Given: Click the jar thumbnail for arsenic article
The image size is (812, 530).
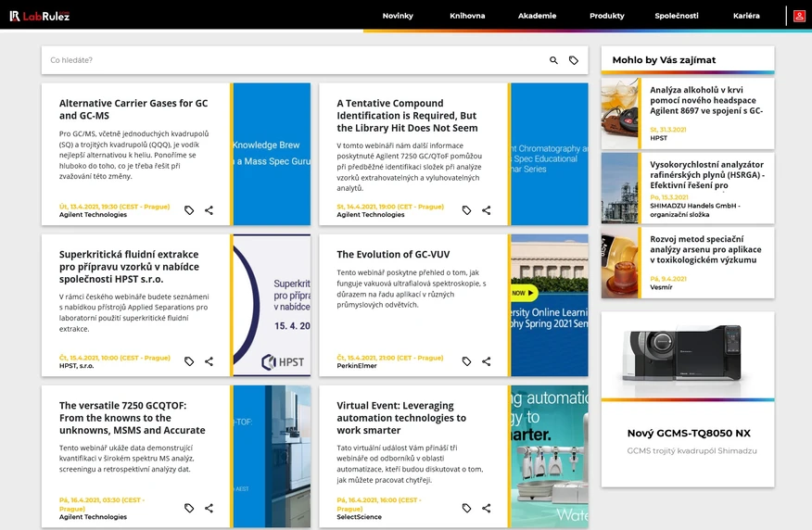Looking at the screenshot, I should click(620, 263).
